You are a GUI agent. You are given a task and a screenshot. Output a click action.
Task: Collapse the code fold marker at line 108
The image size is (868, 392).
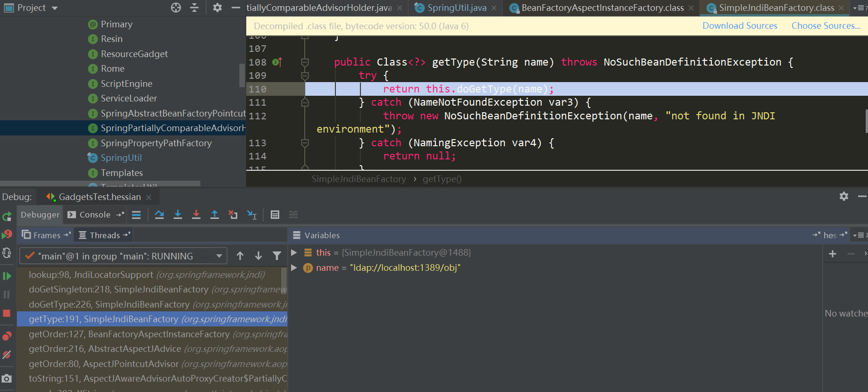[305, 62]
